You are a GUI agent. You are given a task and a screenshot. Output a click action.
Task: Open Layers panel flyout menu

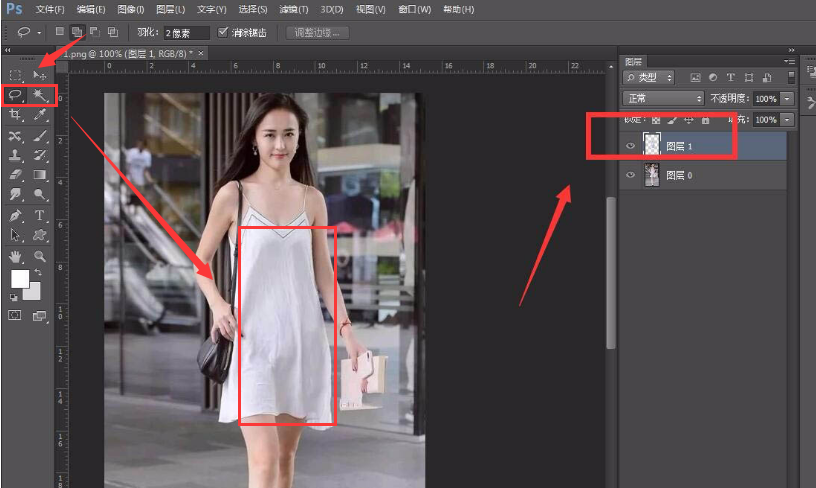pos(789,61)
